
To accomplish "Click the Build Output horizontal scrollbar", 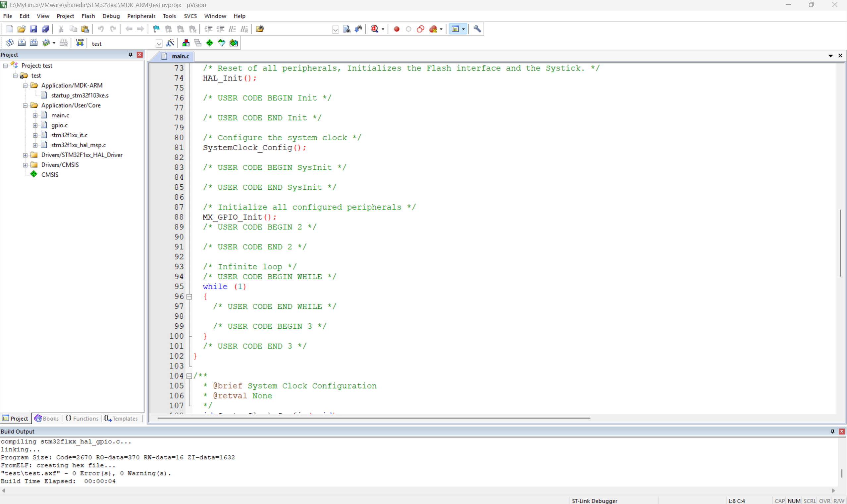I will pos(418,490).
